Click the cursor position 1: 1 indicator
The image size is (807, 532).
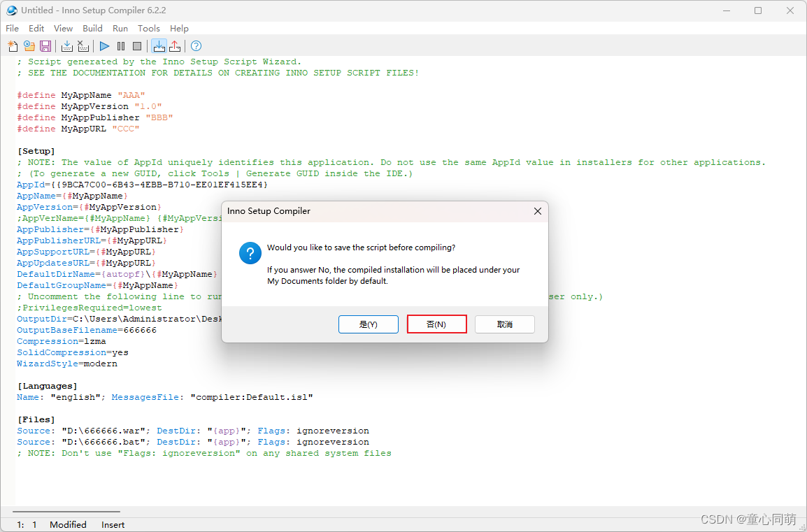click(27, 525)
